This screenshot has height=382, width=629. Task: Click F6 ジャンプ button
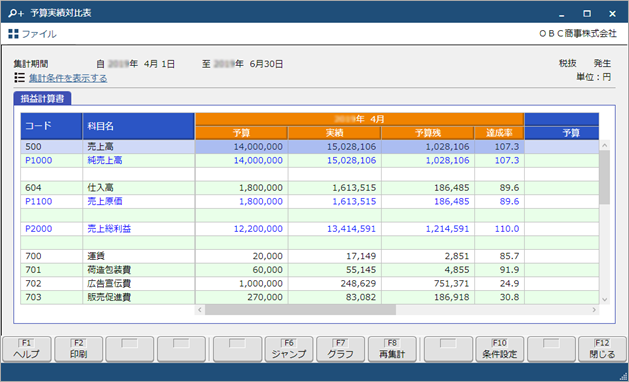289,349
